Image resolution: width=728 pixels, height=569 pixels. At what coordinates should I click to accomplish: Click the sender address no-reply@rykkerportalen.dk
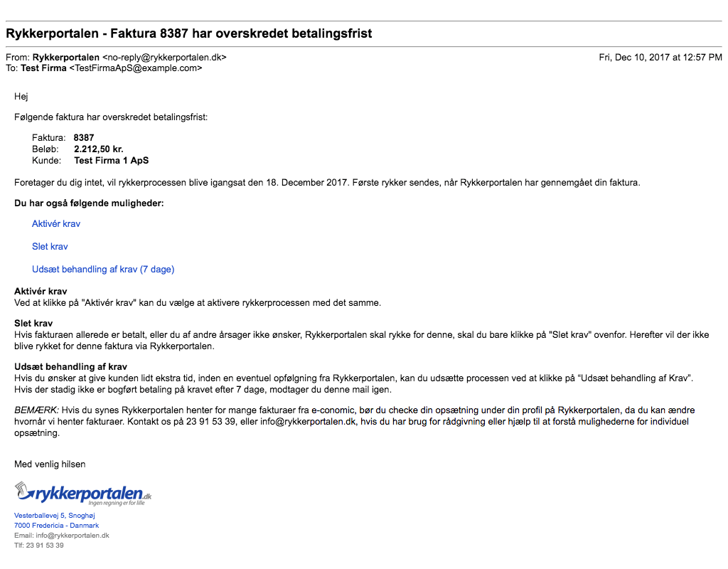pyautogui.click(x=164, y=57)
